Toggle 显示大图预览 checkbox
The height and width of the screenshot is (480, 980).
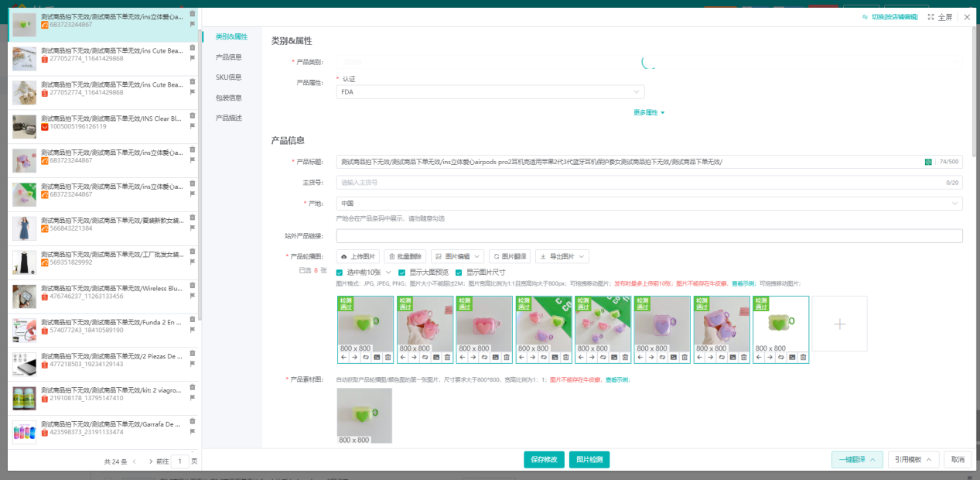point(401,273)
